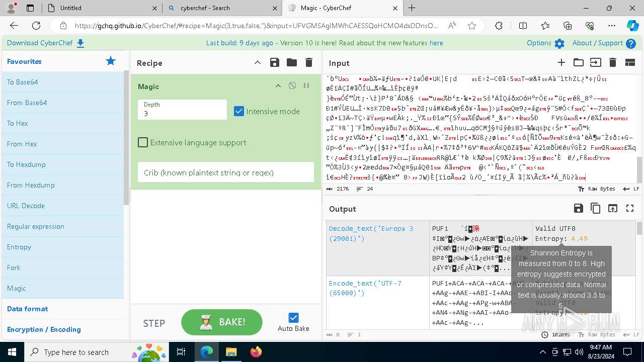Image resolution: width=644 pixels, height=362 pixels.
Task: Open Decode_text Europa 3 recipe link
Action: point(371,233)
